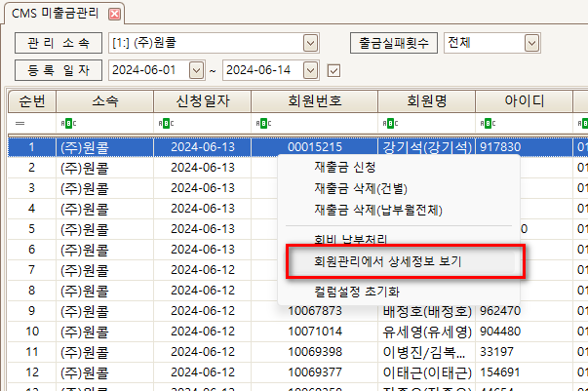Viewport: 588px width, 391px height.
Task: Expand the 관리소속 dropdown showing (주)원콜
Action: coord(311,43)
